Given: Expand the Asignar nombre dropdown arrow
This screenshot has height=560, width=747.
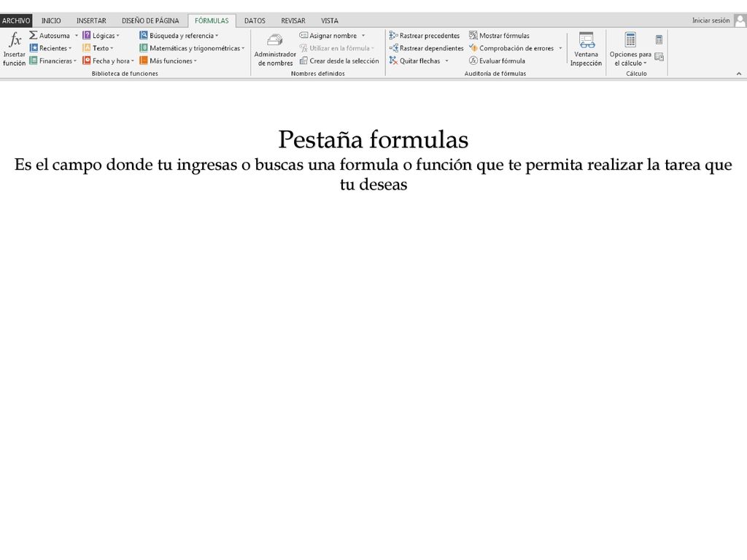Looking at the screenshot, I should pos(363,36).
